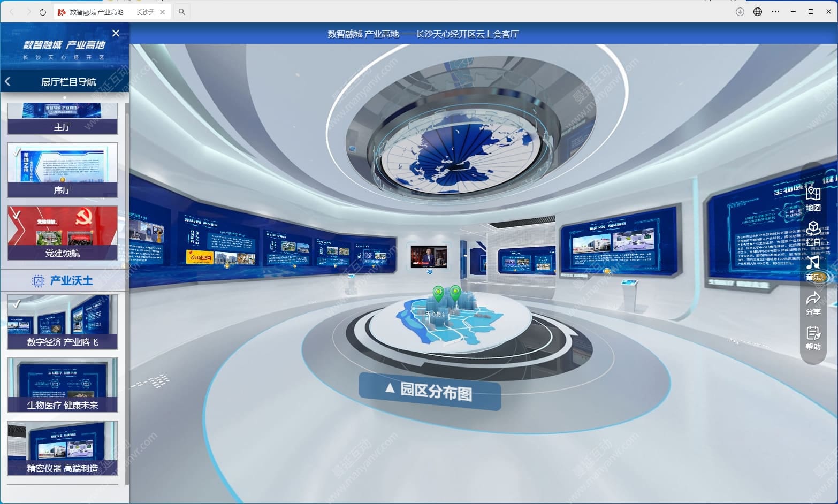Open the 地图 map icon
Image resolution: width=838 pixels, height=504 pixels.
[813, 197]
